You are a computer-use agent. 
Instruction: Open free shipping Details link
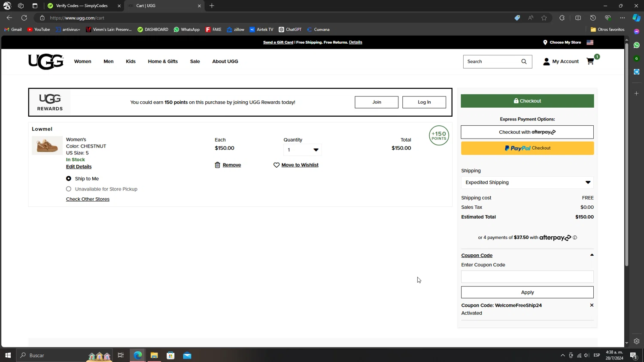pyautogui.click(x=355, y=42)
